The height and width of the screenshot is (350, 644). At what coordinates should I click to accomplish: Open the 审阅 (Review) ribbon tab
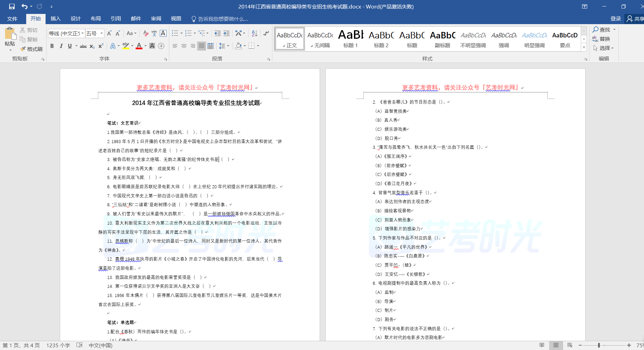[x=156, y=19]
